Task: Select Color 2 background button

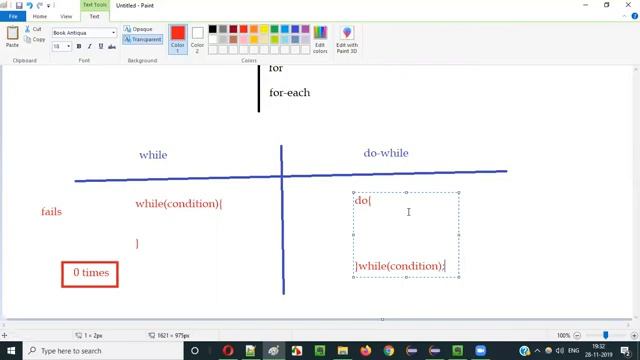Action: point(197,39)
